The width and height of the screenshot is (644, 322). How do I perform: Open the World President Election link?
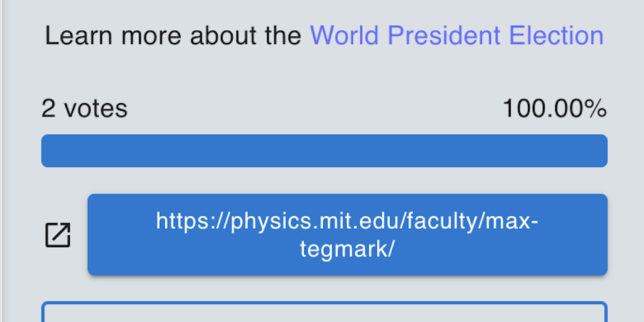point(457,36)
